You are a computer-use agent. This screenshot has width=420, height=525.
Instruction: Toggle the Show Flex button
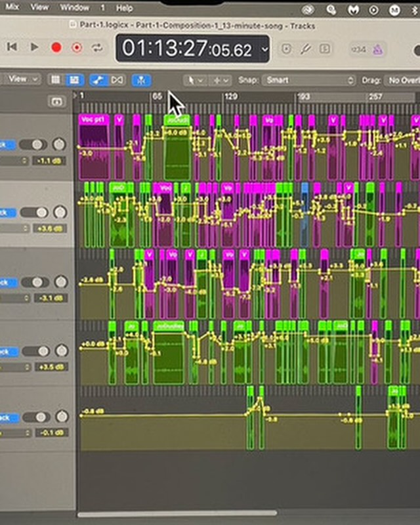(117, 80)
